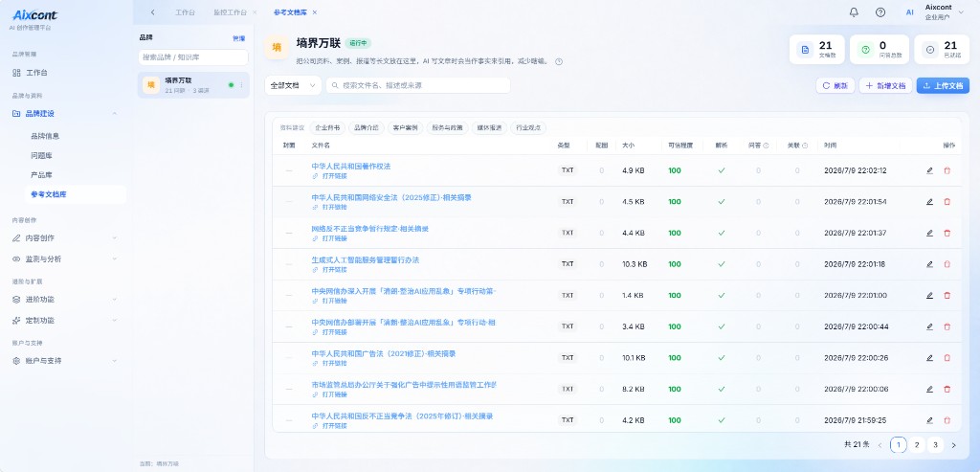Image resolution: width=980 pixels, height=472 pixels.
Task: Click the help icon beside 关联 column header
Action: [805, 146]
